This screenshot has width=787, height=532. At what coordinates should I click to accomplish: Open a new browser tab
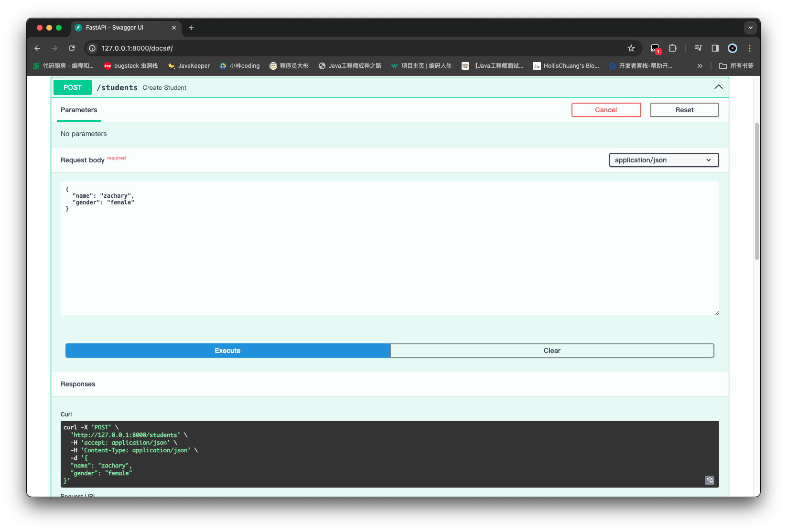tap(191, 28)
